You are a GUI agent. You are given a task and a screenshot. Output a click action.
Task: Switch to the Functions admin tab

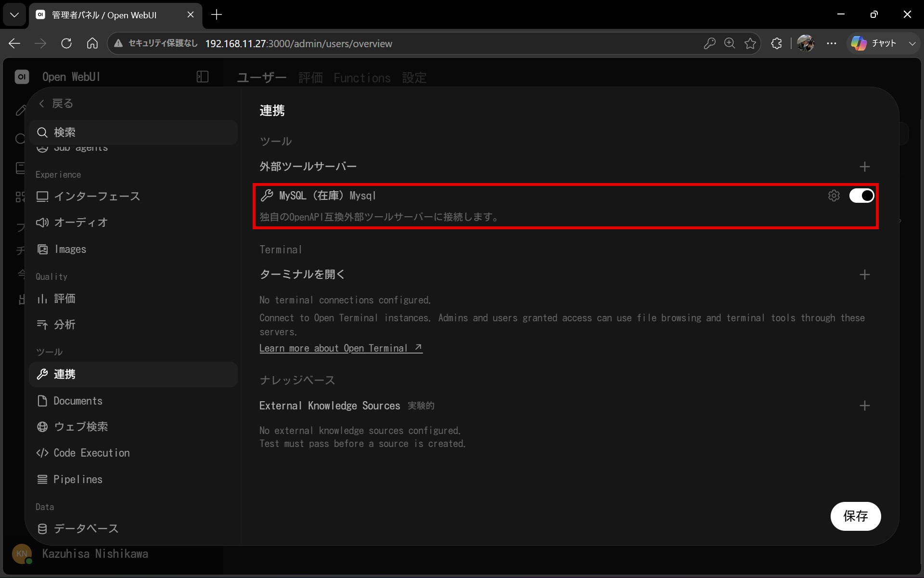click(x=362, y=78)
